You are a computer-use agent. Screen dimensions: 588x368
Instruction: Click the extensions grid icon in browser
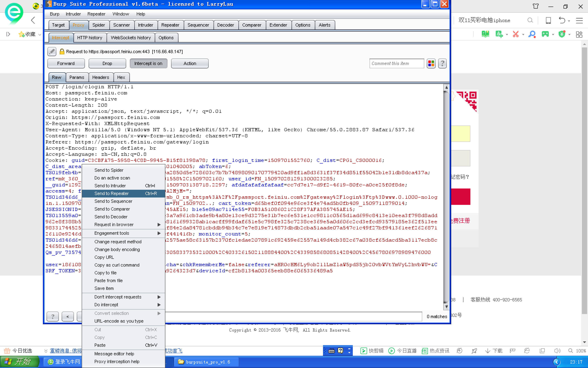pyautogui.click(x=579, y=34)
